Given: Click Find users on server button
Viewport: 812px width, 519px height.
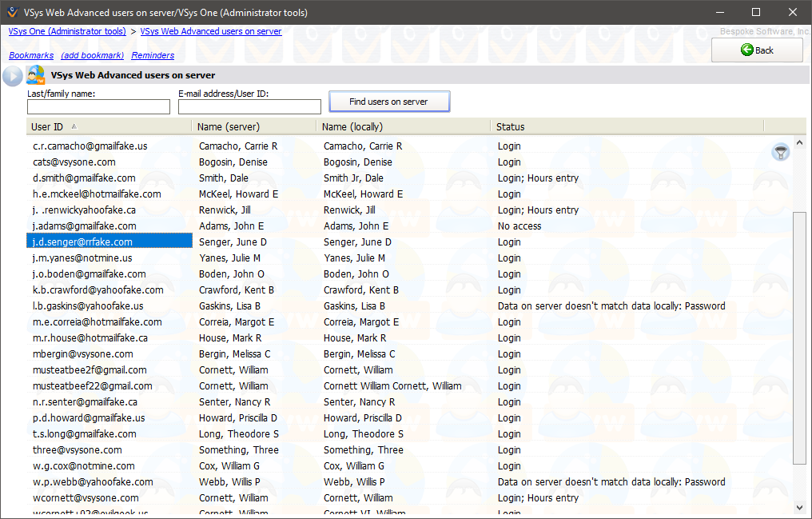Looking at the screenshot, I should 389,102.
